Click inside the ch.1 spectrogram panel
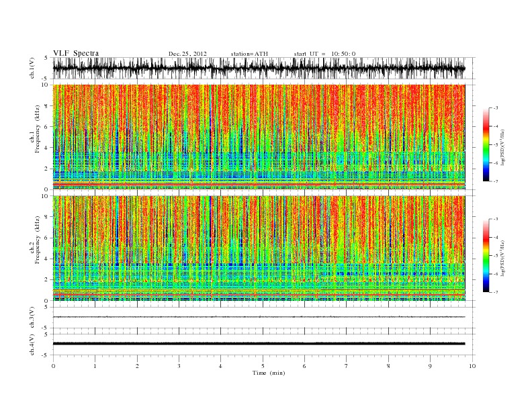 click(259, 137)
